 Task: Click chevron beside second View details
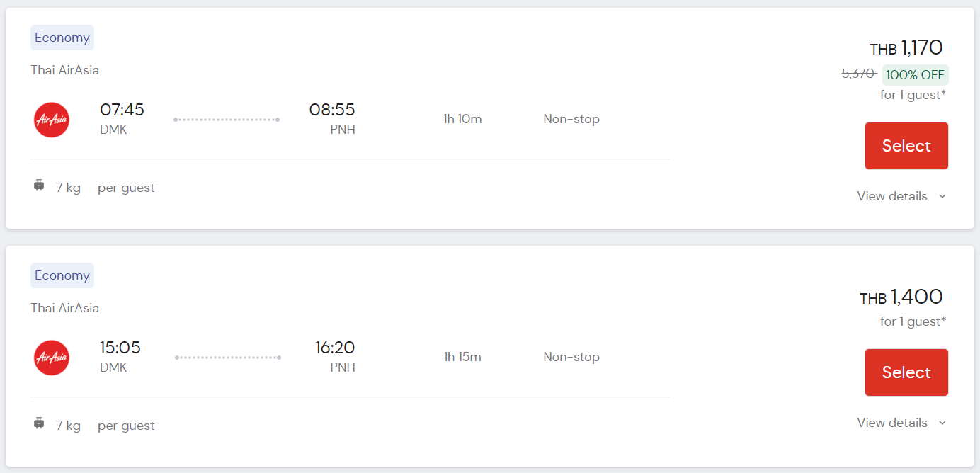click(x=942, y=423)
